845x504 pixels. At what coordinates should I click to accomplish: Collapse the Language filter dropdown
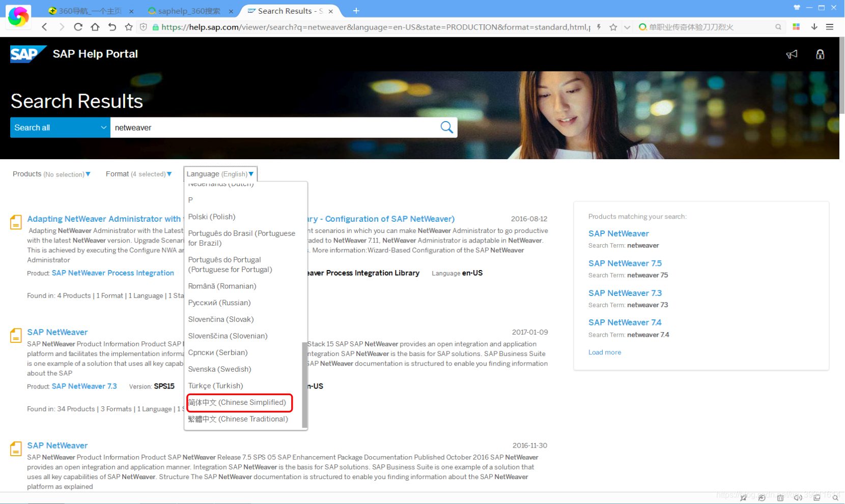[220, 174]
